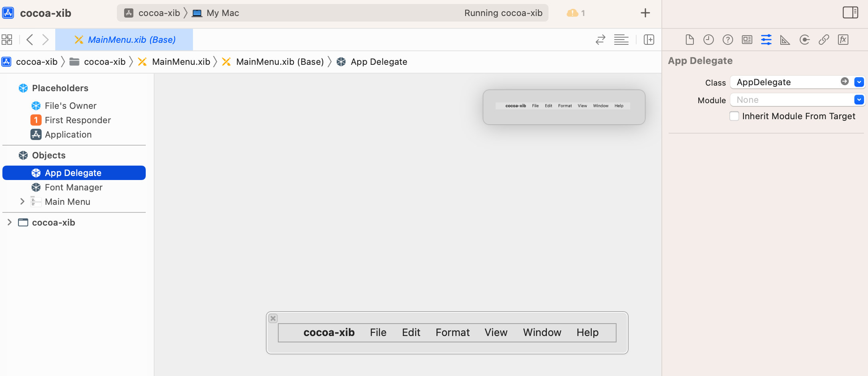
Task: Click the small menu bar preview thumbnail
Action: (x=564, y=107)
